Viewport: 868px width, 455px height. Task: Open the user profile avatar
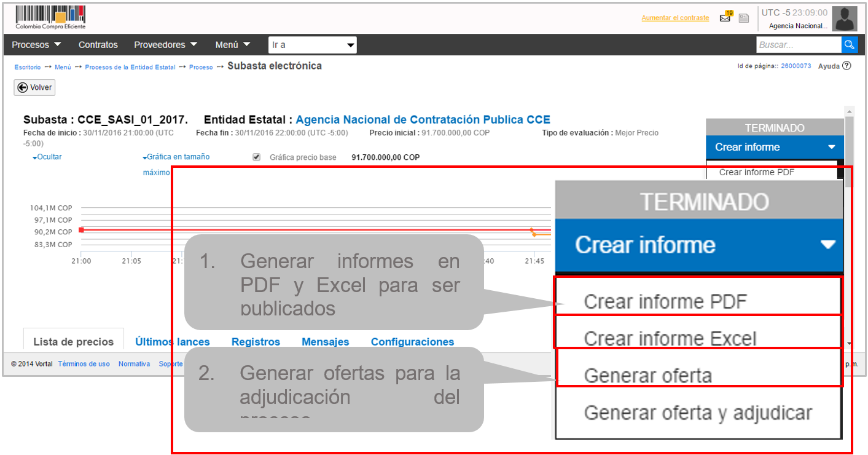tap(844, 19)
